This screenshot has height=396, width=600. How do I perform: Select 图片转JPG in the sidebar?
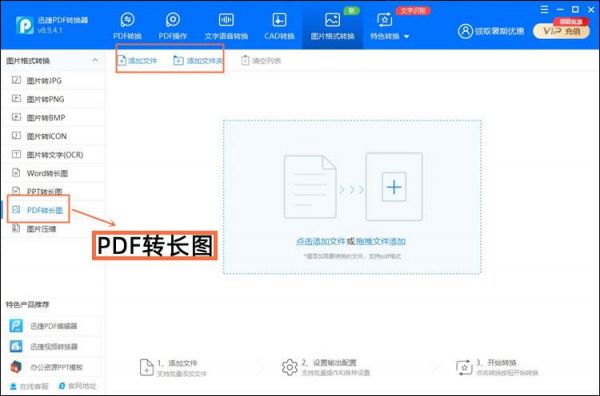click(x=53, y=80)
